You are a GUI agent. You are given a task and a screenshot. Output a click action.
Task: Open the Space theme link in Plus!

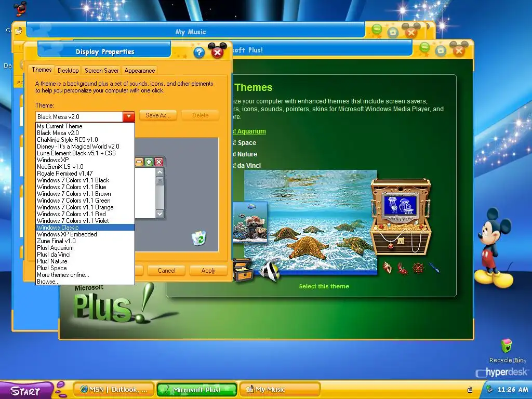click(x=245, y=143)
